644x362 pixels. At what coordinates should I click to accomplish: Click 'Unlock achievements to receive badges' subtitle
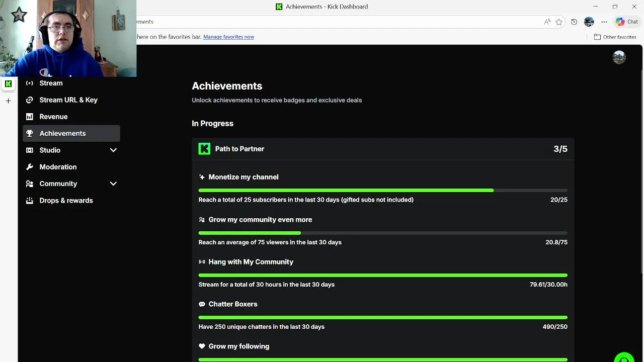pyautogui.click(x=277, y=100)
